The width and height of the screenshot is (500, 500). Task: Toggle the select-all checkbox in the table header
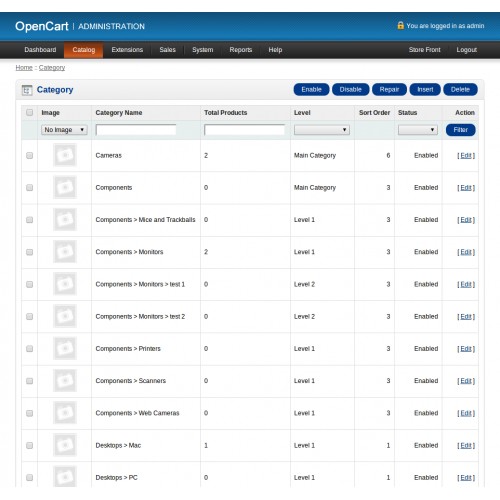(30, 112)
